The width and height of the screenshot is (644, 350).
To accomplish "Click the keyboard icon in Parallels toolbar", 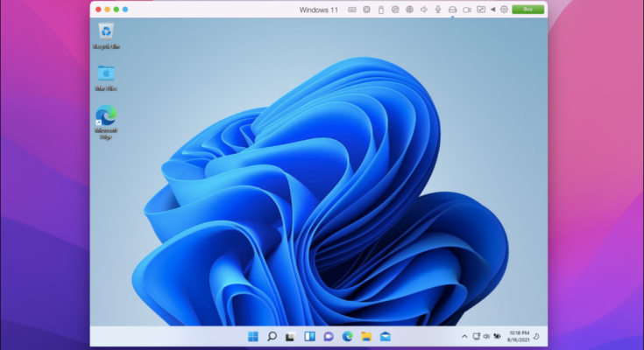I will click(x=352, y=10).
